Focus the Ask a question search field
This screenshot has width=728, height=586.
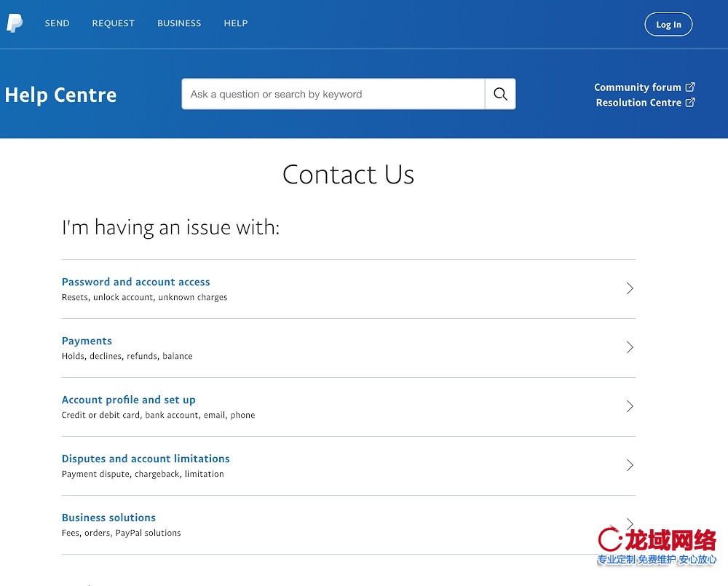333,94
